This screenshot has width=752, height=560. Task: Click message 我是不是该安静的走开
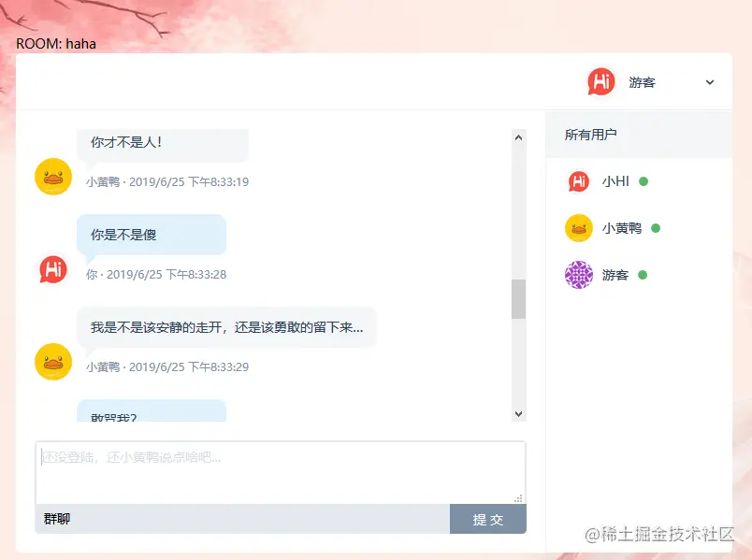[226, 327]
